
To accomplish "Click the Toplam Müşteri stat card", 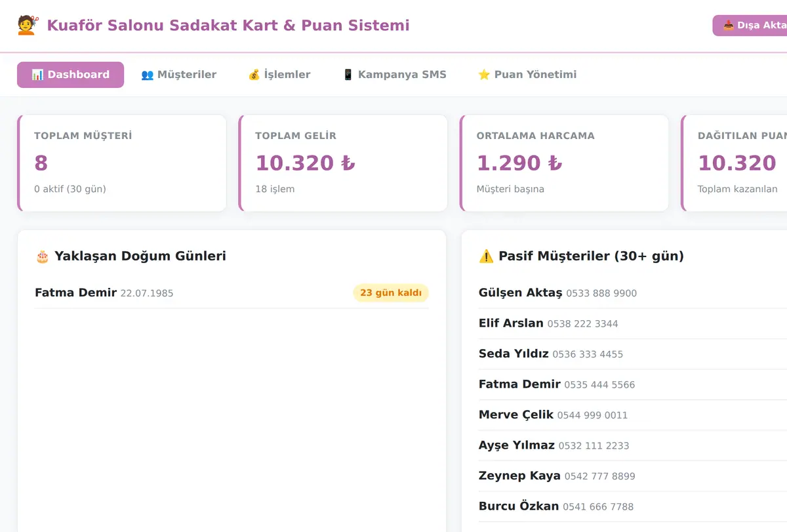I will pyautogui.click(x=122, y=163).
